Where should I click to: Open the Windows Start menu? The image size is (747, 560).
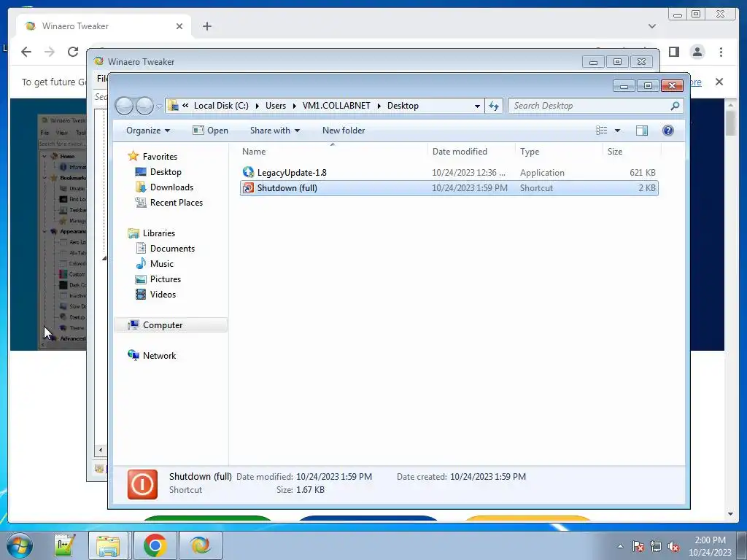click(20, 545)
